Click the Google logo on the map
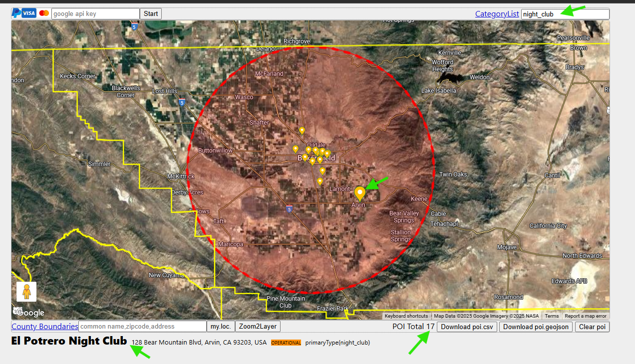Viewport: 635px width, 364px height. point(29,313)
